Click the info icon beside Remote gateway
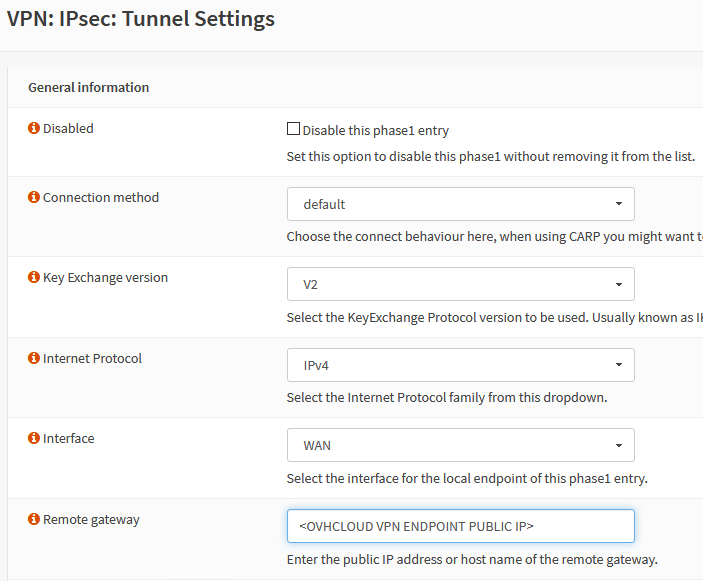The image size is (703, 581). tap(34, 520)
